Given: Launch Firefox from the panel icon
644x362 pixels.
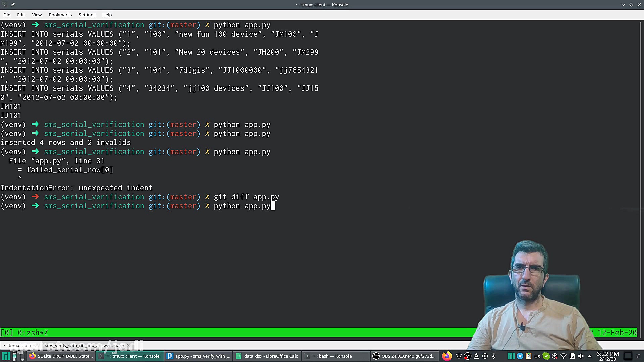Looking at the screenshot, I should point(446,356).
